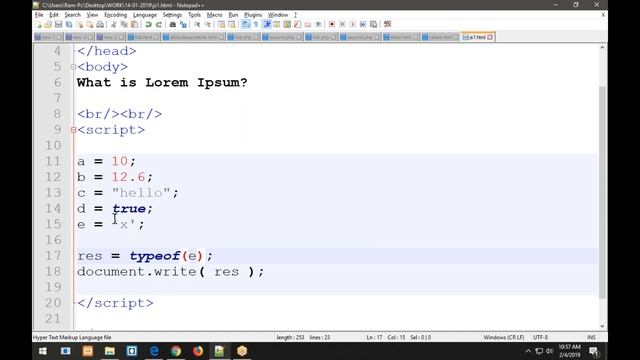640x360 pixels.
Task: Click 'Windows (CR LF)' in status bar
Action: [504, 338]
